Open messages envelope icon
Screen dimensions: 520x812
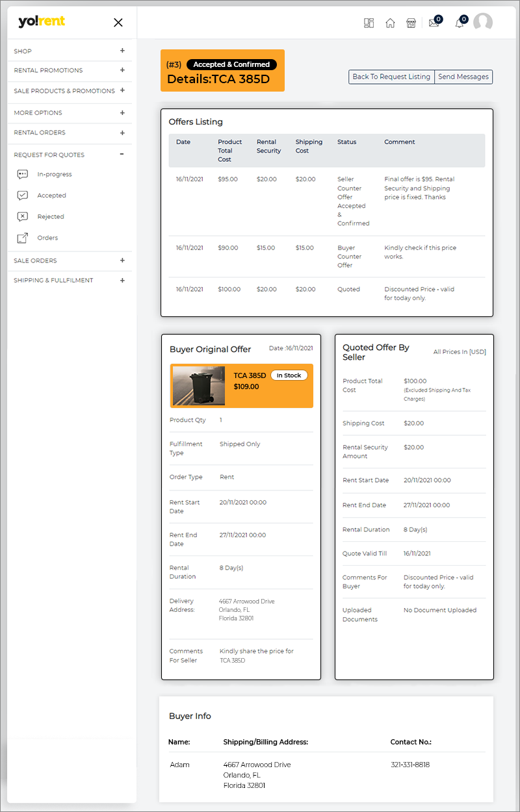coord(434,23)
